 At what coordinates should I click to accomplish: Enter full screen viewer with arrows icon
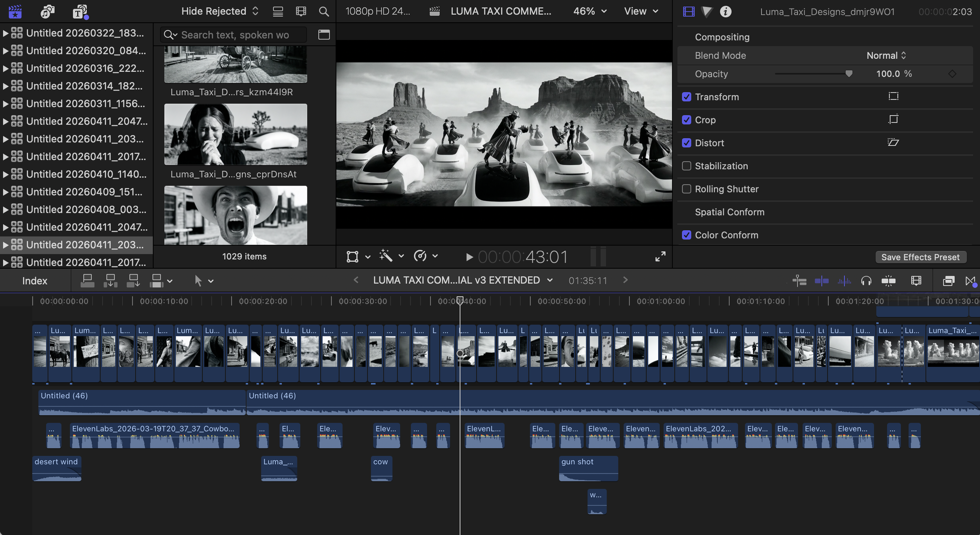coord(660,257)
